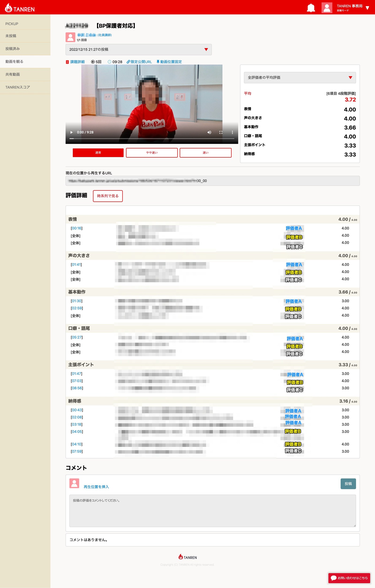Click the header user avatar icon

327,8
